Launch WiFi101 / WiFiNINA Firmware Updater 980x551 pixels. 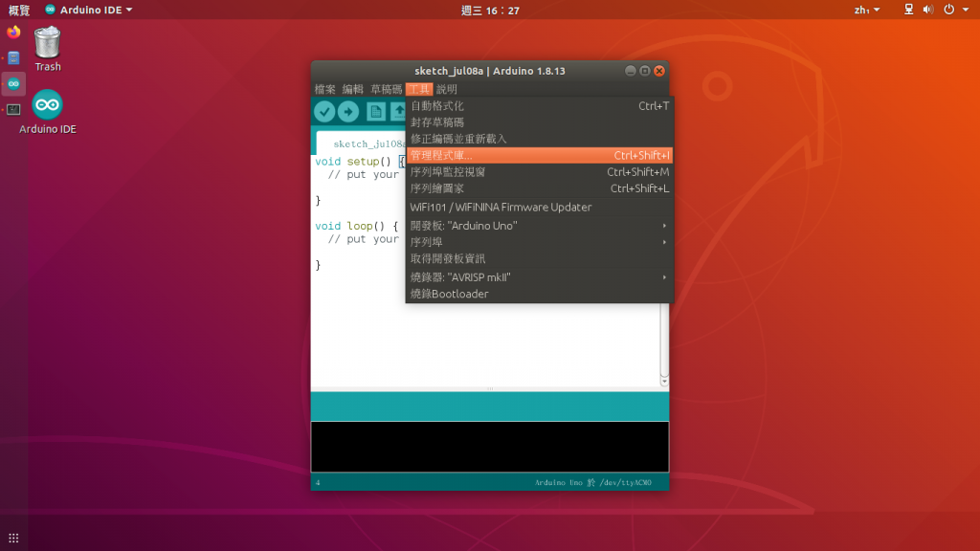click(540, 207)
